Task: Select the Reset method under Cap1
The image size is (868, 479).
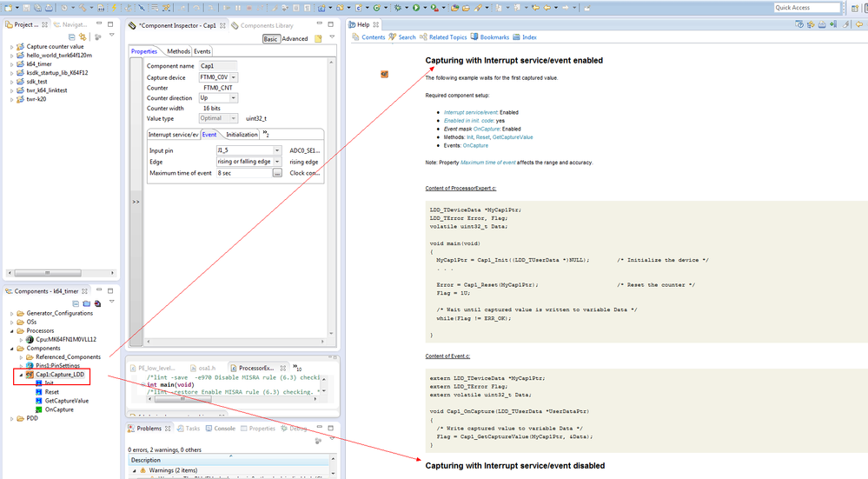Action: 51,392
